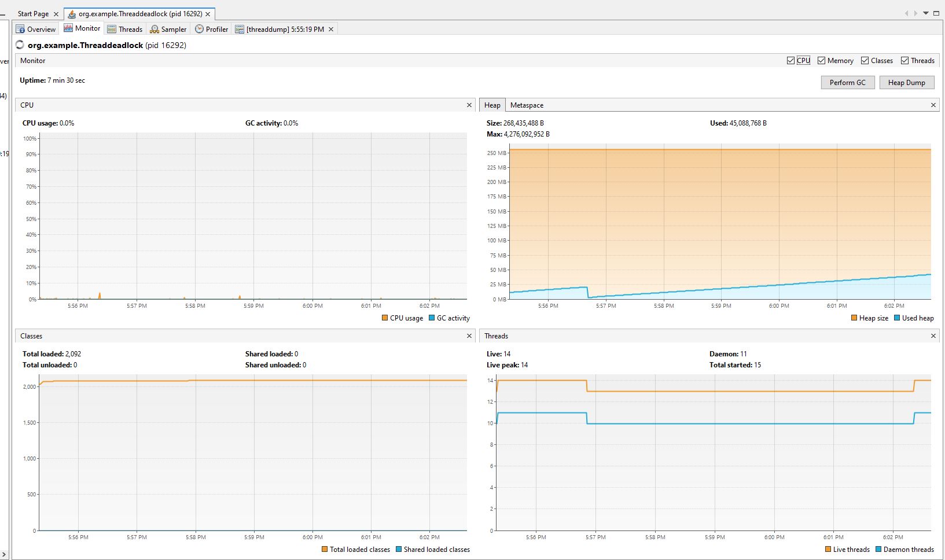Click the Heap tab in memory panel
Image resolution: width=945 pixels, height=560 pixels.
click(x=492, y=105)
